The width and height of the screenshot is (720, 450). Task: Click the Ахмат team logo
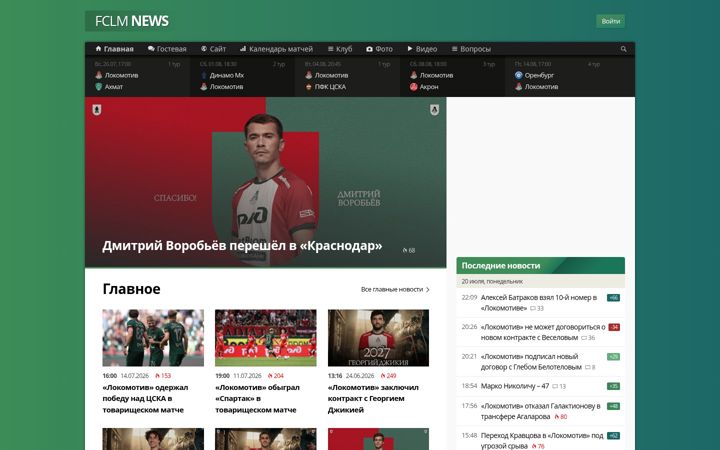[x=98, y=87]
